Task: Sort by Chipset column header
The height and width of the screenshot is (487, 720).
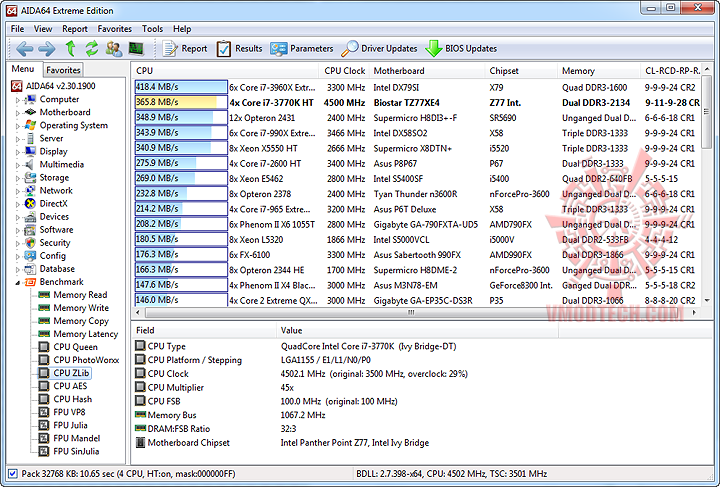Action: pos(521,71)
